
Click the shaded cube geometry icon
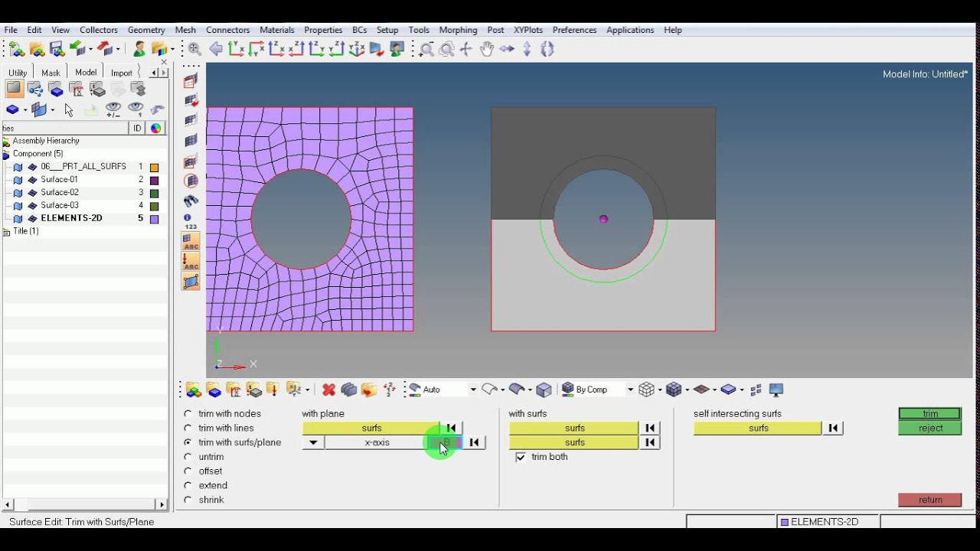(544, 390)
